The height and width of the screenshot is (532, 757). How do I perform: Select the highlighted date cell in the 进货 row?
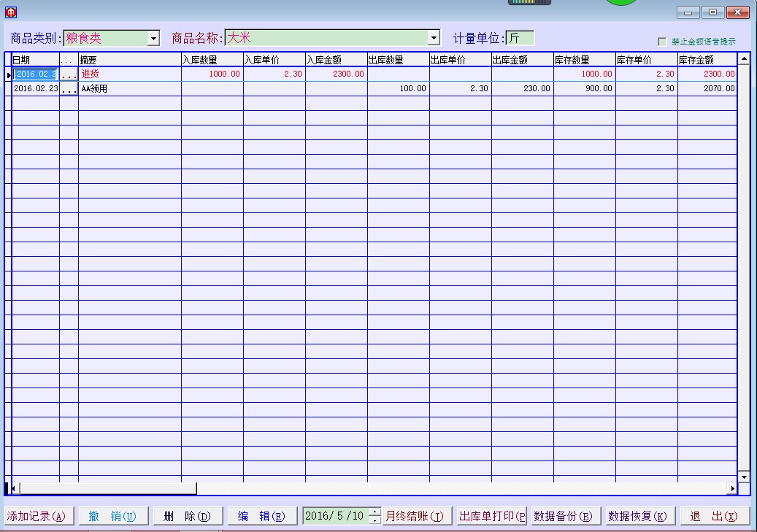[36, 74]
